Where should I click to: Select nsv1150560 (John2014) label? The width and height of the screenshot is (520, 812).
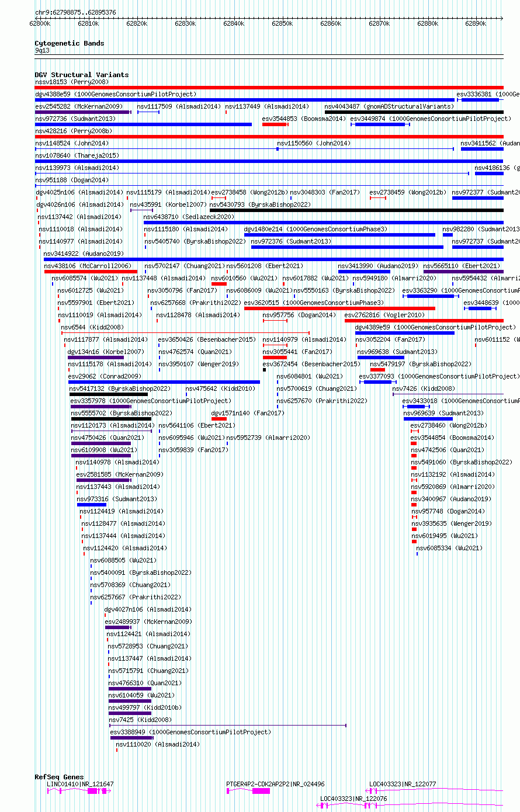pos(314,143)
